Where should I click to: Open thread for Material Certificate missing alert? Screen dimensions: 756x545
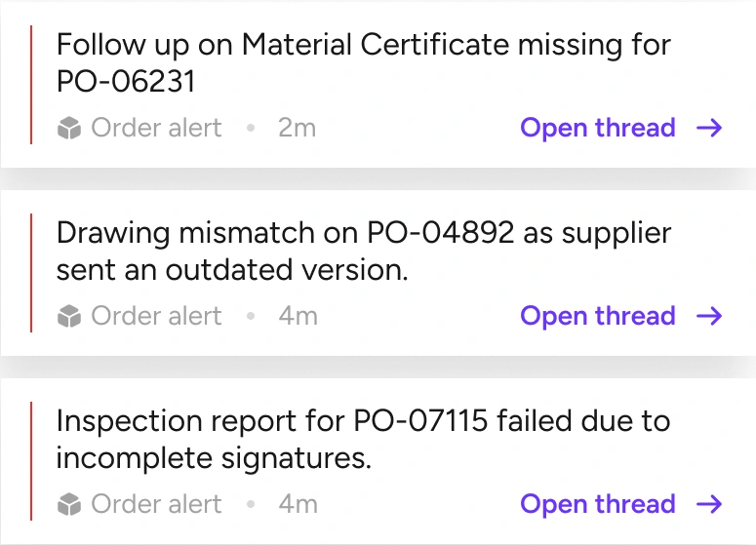click(x=597, y=128)
